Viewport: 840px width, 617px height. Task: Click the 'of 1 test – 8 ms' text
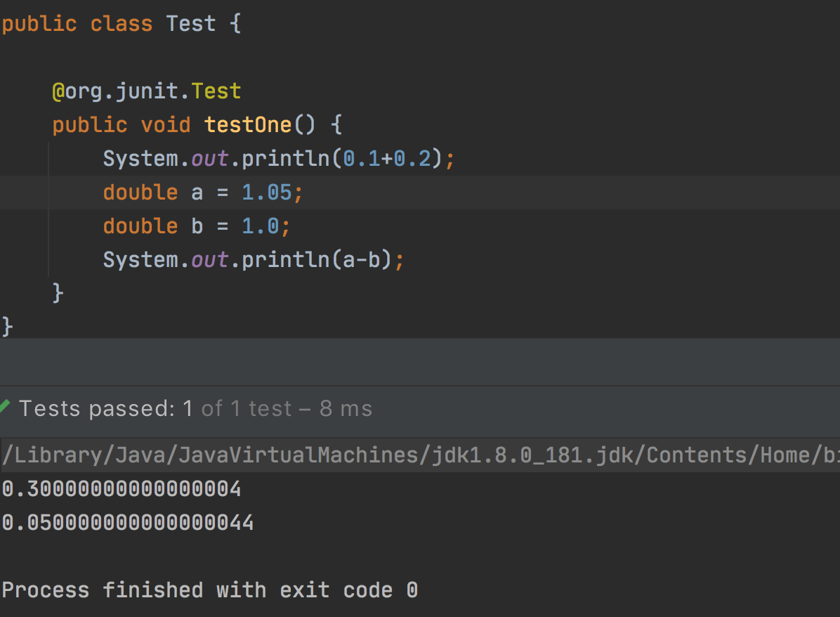tap(287, 408)
